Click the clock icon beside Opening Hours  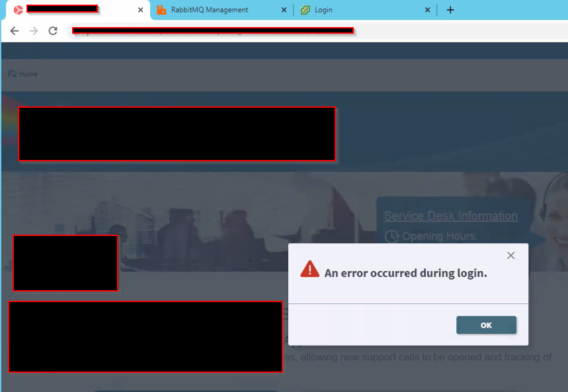coord(392,235)
